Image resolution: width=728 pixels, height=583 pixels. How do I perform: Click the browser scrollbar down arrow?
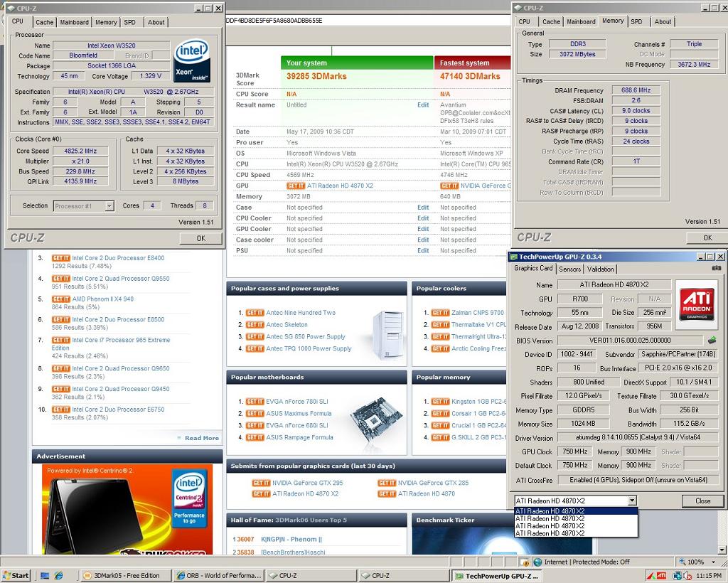tap(722, 550)
